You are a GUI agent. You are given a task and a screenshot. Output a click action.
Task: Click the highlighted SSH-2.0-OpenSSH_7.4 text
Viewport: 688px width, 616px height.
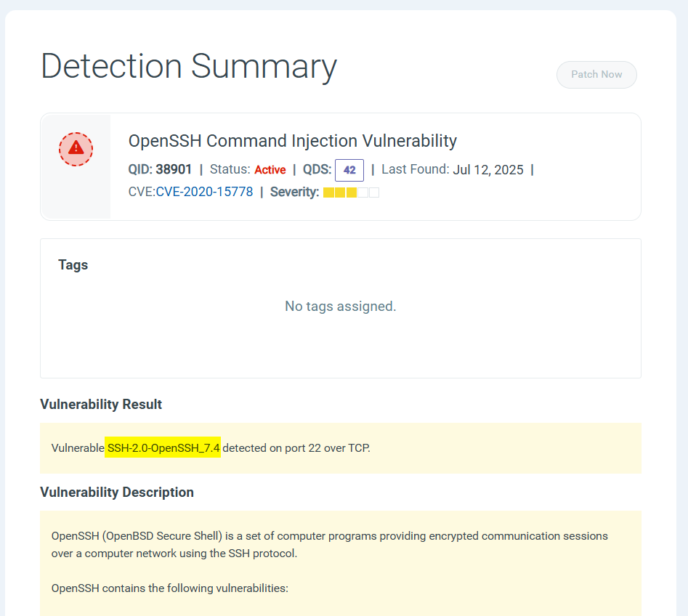[163, 448]
